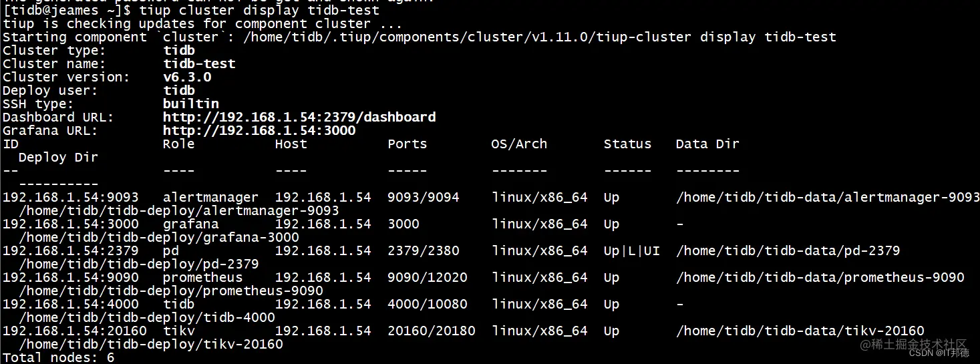Click the data dir /home/tidb/tidb-data/pd-2379
The width and height of the screenshot is (980, 364).
point(788,251)
